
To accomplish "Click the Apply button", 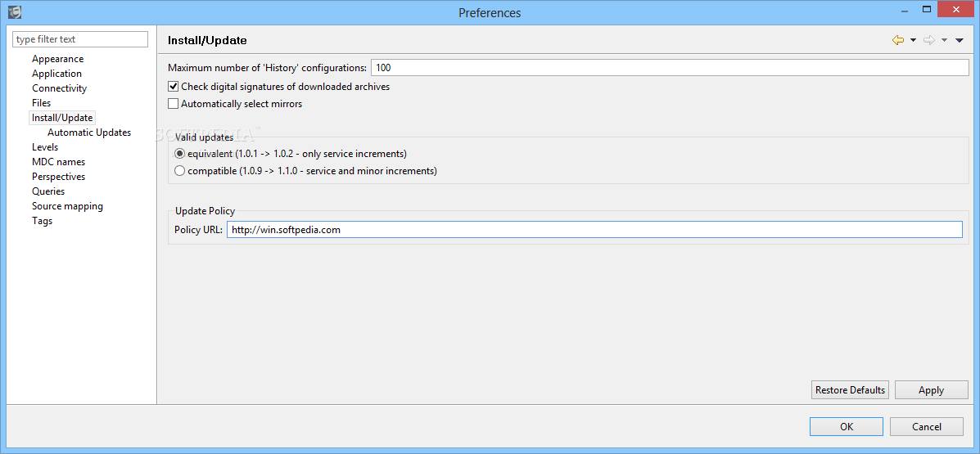I will 931,389.
